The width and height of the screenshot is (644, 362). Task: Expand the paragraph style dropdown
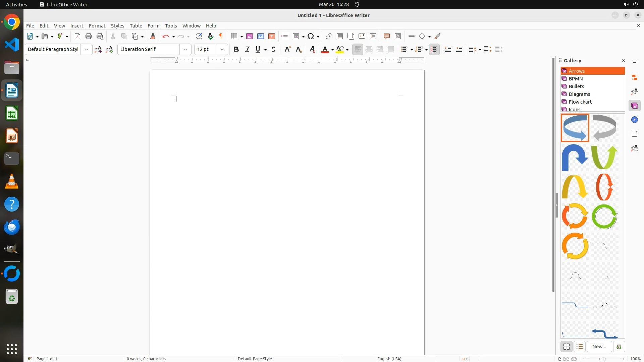87,50
